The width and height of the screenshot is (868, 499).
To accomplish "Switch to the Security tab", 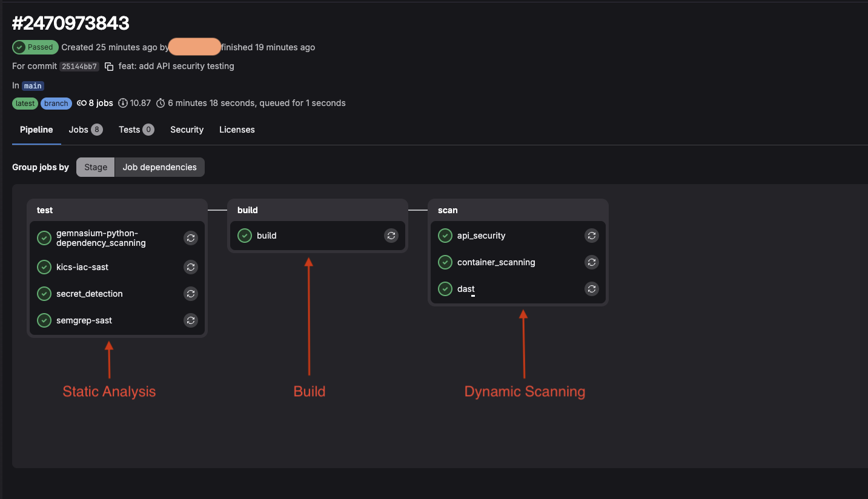I will (x=187, y=130).
